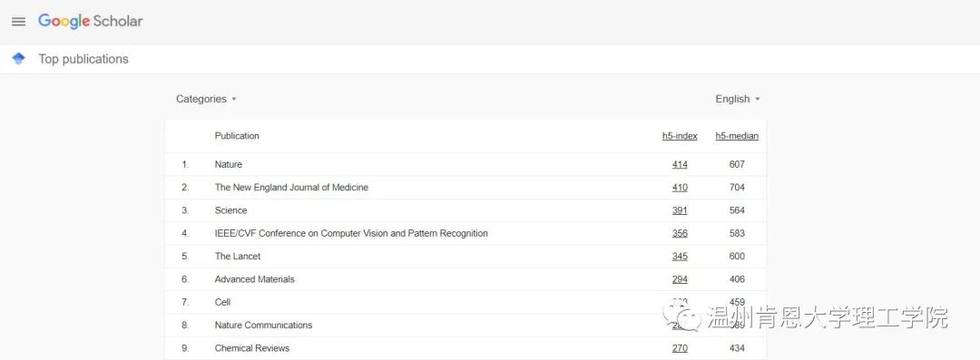Select The New England Journal of Medicine row
Viewport: 980px width, 360px height.
(465, 188)
